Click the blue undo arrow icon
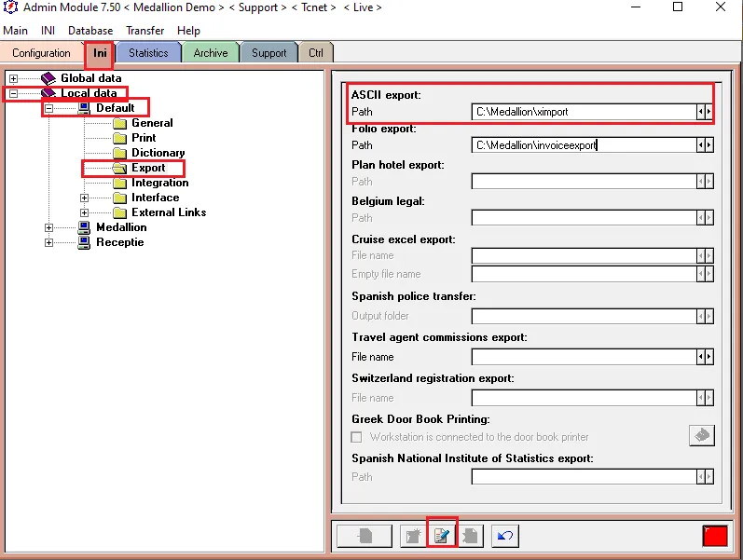743x560 pixels. (x=505, y=537)
